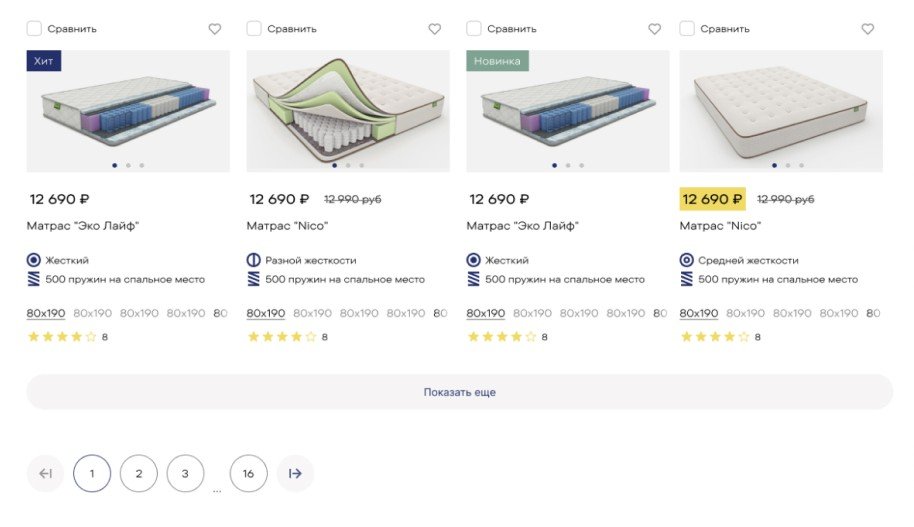Click second image dot on first mattress photo
914x527 pixels.
click(128, 165)
